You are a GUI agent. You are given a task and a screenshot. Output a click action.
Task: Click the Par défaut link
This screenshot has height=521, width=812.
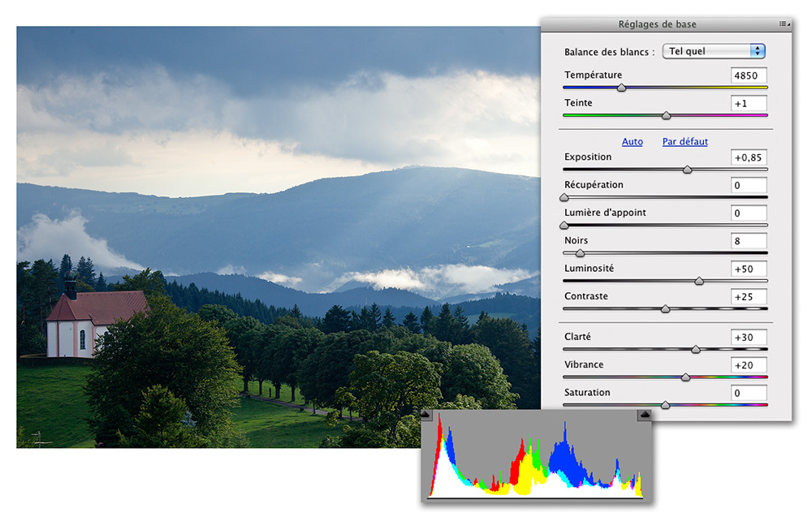click(685, 142)
